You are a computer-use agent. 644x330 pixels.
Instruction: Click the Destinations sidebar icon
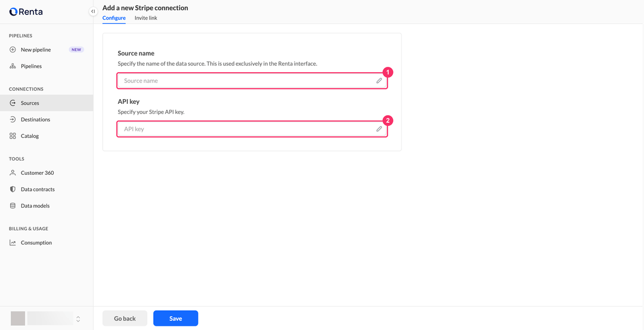(x=13, y=119)
